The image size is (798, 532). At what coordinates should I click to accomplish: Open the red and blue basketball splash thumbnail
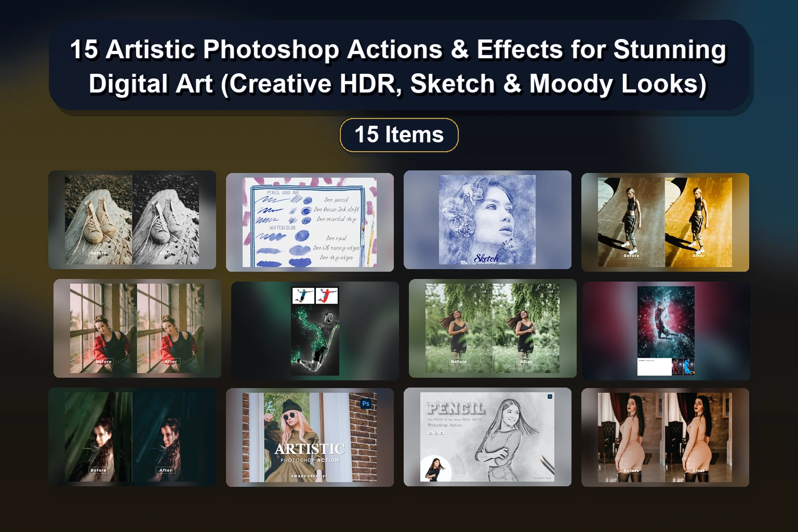point(666,331)
